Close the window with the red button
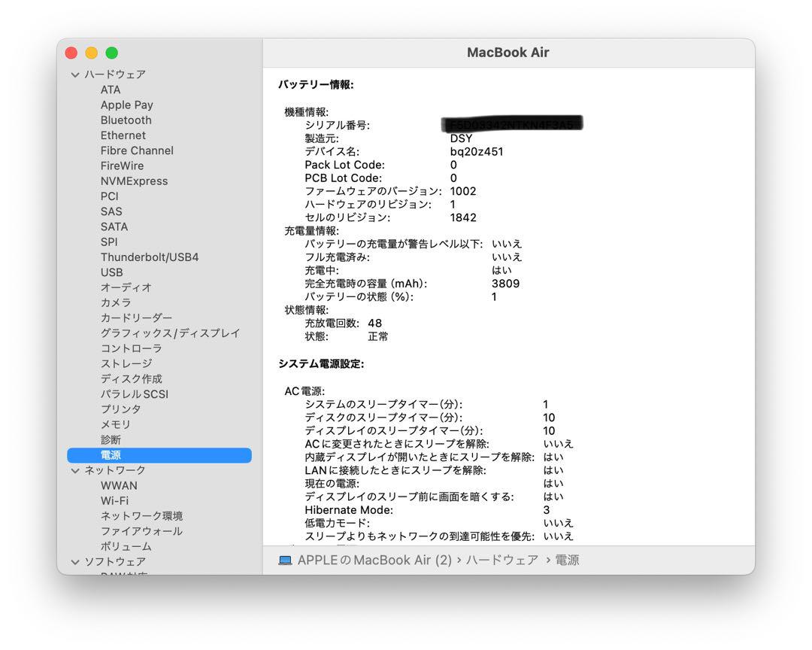 click(x=71, y=53)
